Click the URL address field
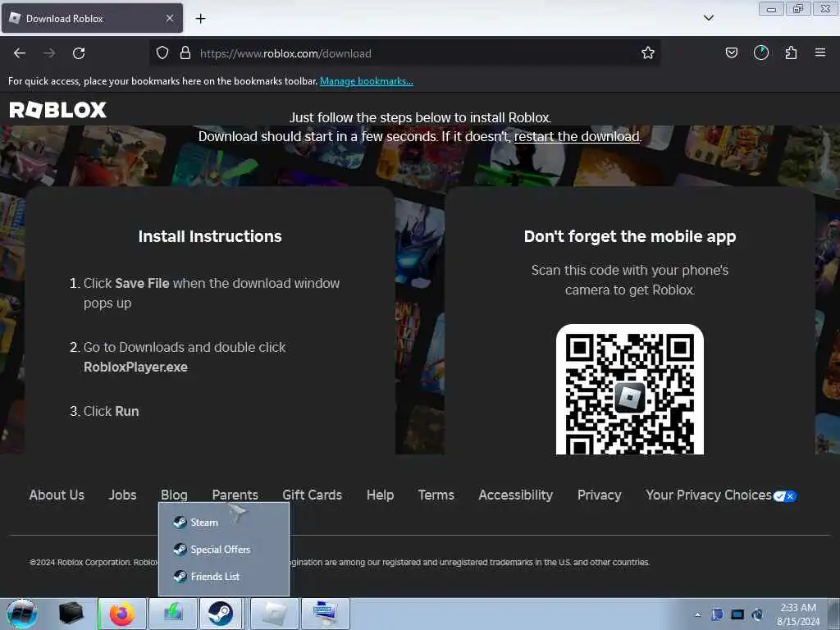Screen dimensions: 840x630 pyautogui.click(x=404, y=53)
